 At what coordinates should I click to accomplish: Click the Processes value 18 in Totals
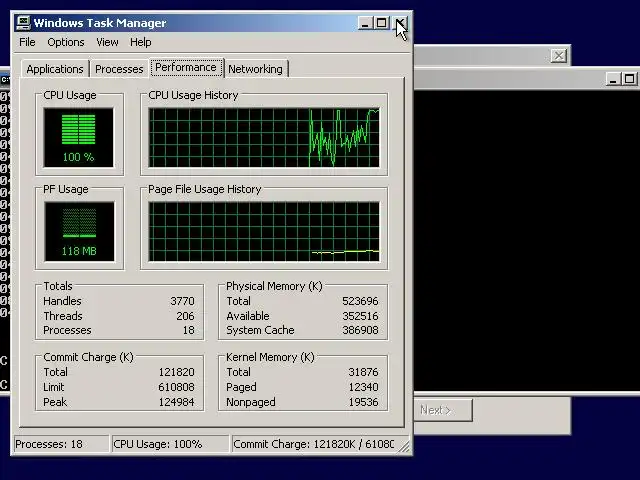pyautogui.click(x=189, y=330)
